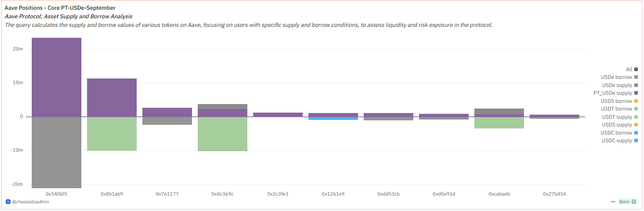Screen dimensions: 644x211
Task: Click the USDS borrow orange swatch
Action: (x=636, y=101)
